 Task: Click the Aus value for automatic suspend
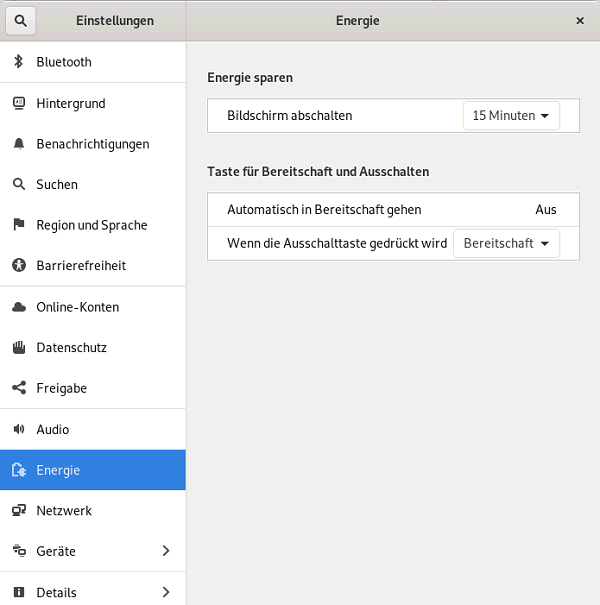[x=545, y=210]
